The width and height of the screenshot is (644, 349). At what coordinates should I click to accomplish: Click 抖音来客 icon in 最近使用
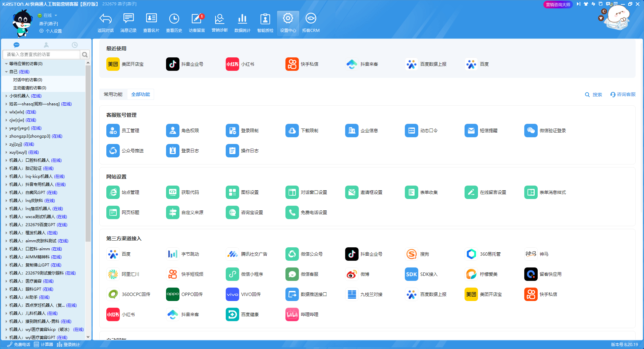click(352, 64)
